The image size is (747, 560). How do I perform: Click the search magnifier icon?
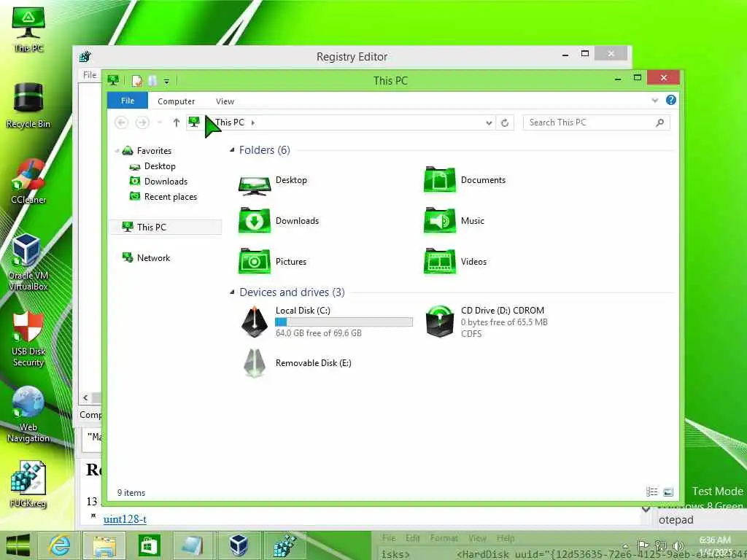point(659,122)
